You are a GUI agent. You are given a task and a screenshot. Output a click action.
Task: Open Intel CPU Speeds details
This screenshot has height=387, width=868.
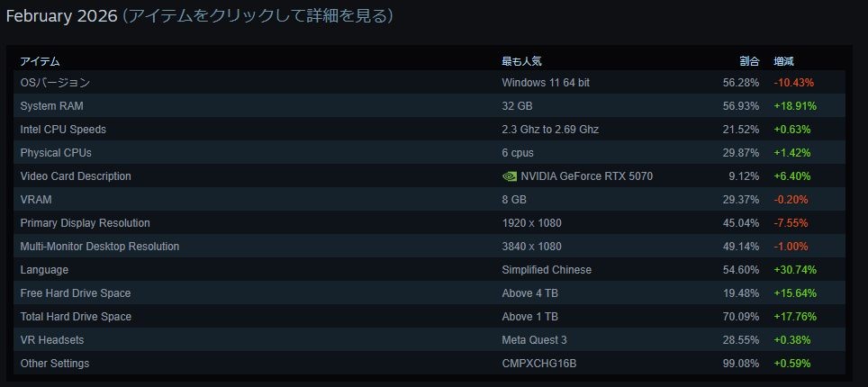click(x=63, y=130)
